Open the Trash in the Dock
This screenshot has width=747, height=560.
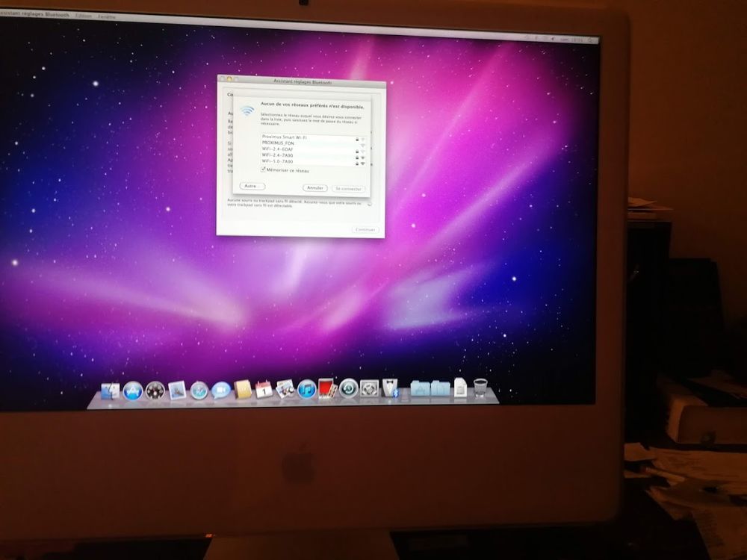coord(480,388)
